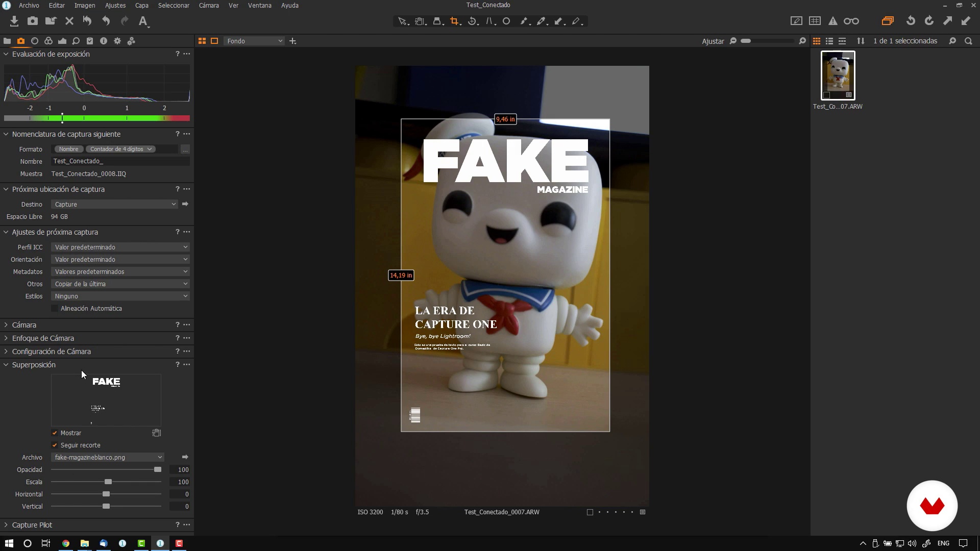Viewport: 980px width, 551px height.
Task: Open the Ajustes menu
Action: coord(115,5)
